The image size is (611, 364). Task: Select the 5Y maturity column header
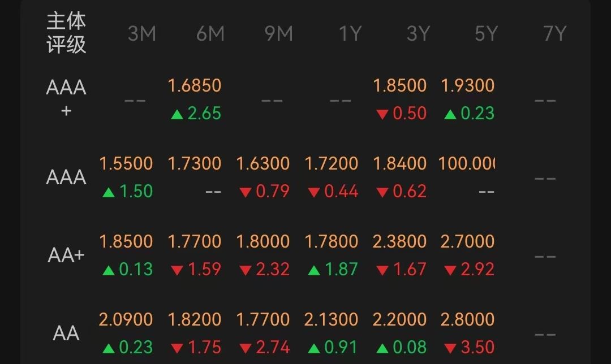(486, 34)
